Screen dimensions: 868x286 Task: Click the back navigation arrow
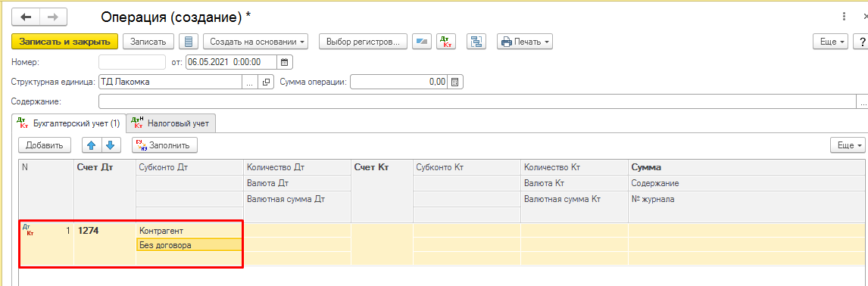click(26, 17)
